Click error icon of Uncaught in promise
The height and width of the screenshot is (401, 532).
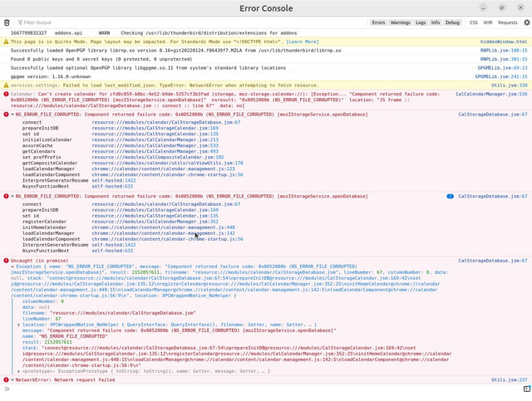6,261
